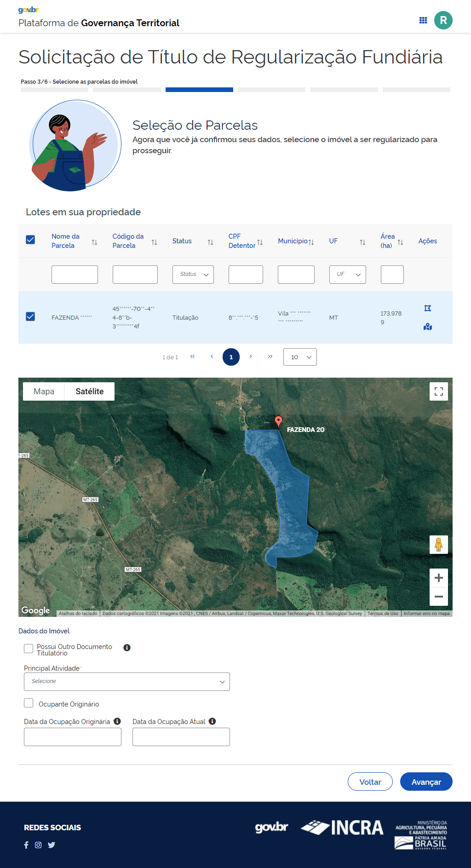The height and width of the screenshot is (868, 471).
Task: Click the user avatar R icon
Action: pyautogui.click(x=443, y=20)
